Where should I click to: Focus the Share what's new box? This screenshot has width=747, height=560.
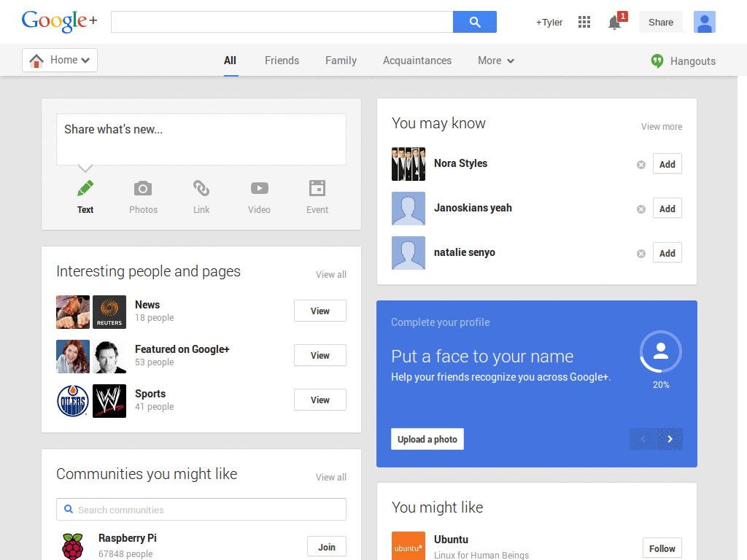click(201, 139)
